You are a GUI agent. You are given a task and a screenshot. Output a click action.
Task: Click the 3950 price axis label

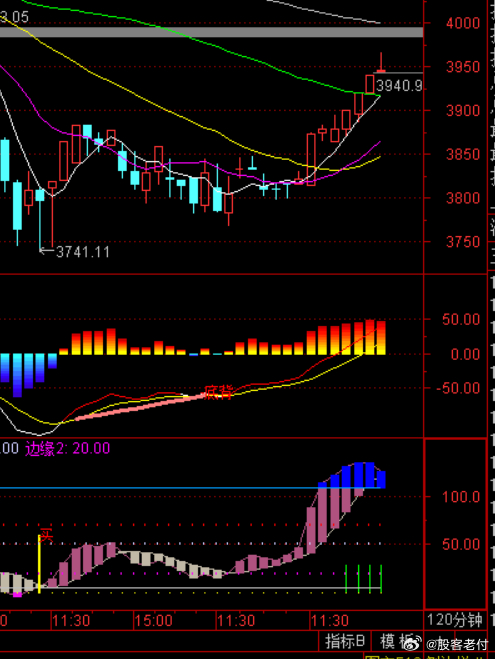pos(463,67)
